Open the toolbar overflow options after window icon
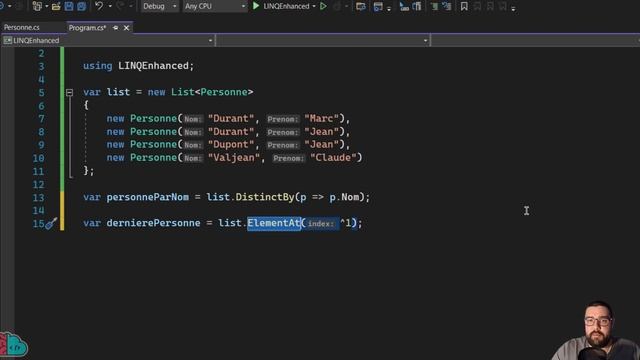 tap(389, 8)
